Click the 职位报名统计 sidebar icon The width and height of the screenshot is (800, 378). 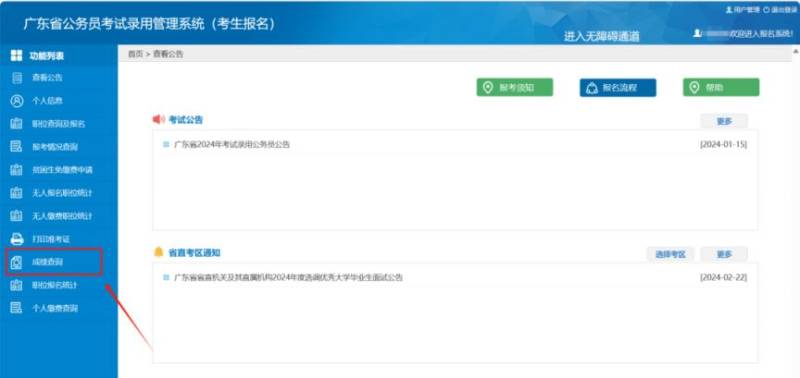17,285
